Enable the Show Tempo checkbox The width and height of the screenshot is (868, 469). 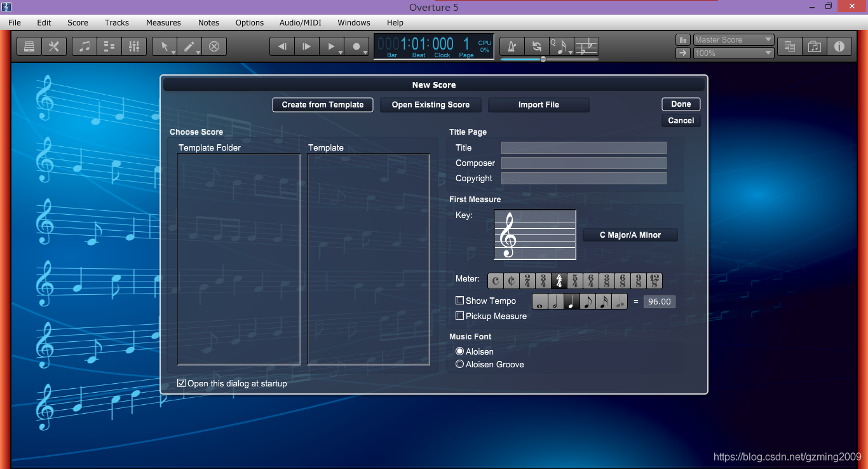coord(460,301)
